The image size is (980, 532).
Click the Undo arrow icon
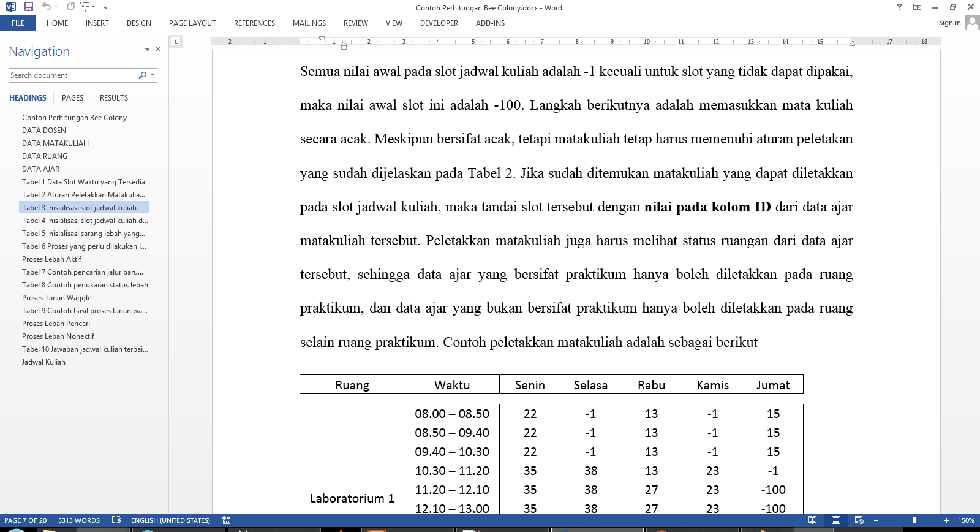point(47,7)
